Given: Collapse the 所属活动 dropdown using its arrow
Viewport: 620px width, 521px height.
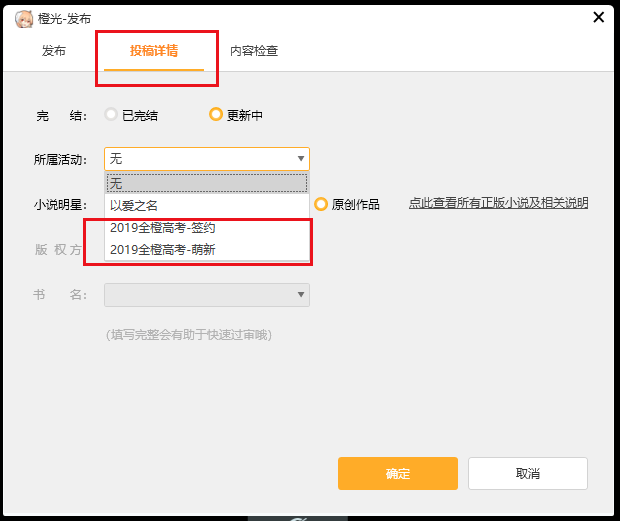Looking at the screenshot, I should (x=300, y=159).
